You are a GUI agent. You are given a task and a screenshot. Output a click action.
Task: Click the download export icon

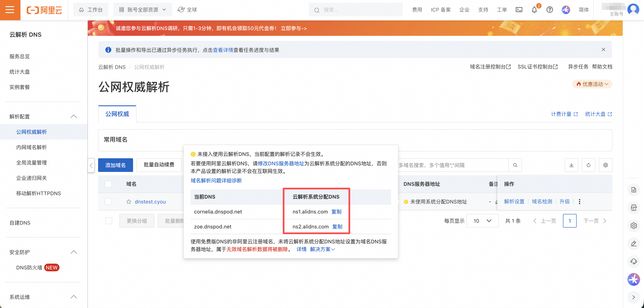point(571,165)
